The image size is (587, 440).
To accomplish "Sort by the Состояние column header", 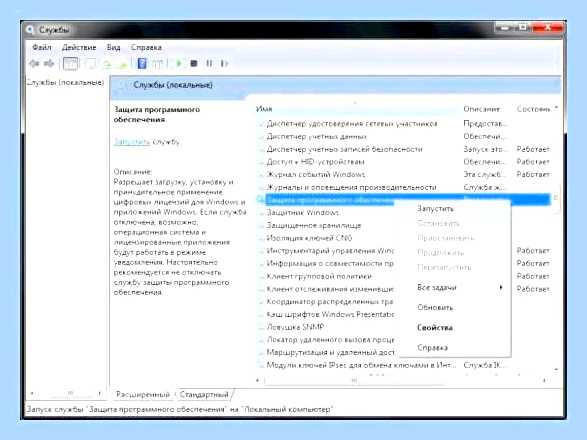I will [533, 109].
